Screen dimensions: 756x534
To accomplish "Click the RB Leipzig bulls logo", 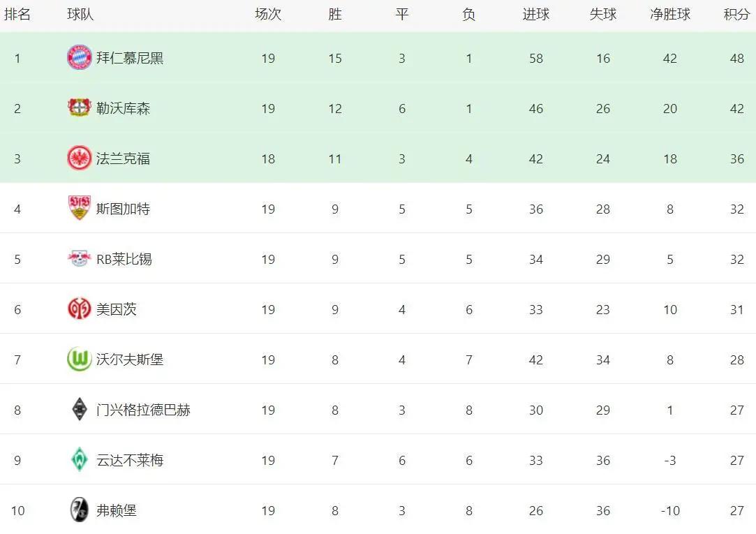I will [x=80, y=259].
